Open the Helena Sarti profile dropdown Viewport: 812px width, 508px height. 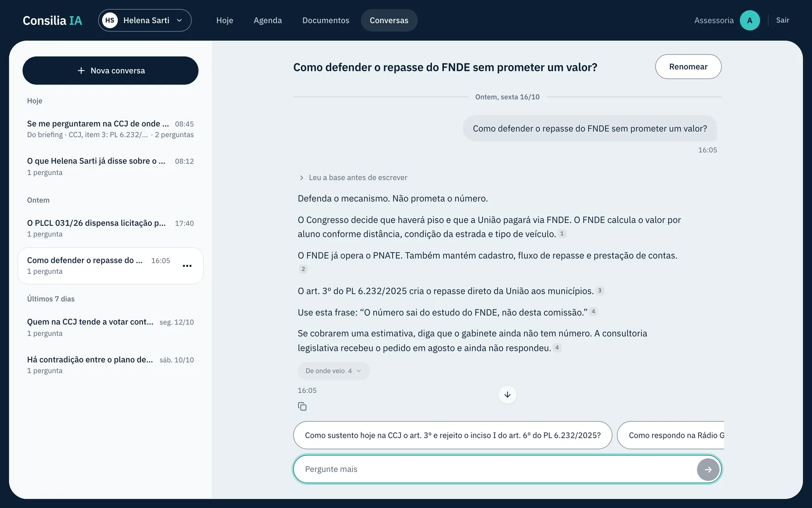point(144,20)
